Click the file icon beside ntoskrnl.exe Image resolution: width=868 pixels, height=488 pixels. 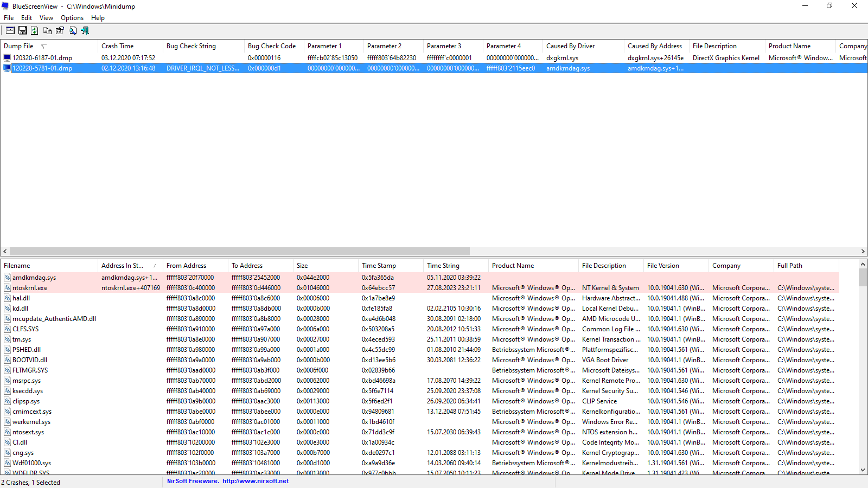pyautogui.click(x=7, y=288)
